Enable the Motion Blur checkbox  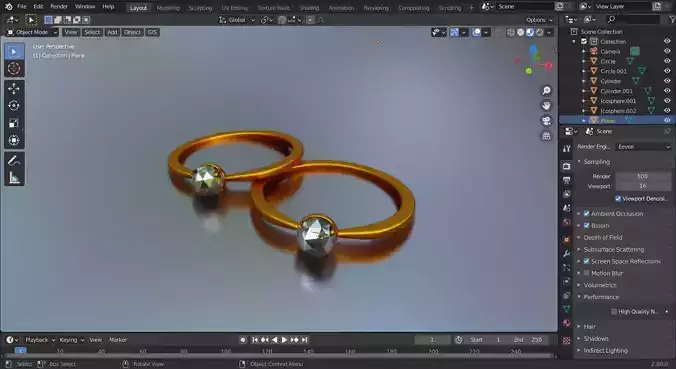[x=587, y=273]
